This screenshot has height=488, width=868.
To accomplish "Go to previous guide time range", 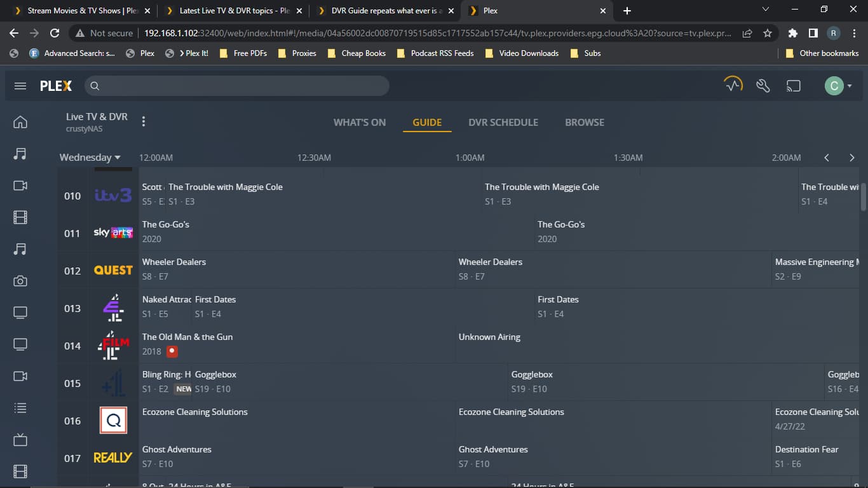I will coord(827,158).
